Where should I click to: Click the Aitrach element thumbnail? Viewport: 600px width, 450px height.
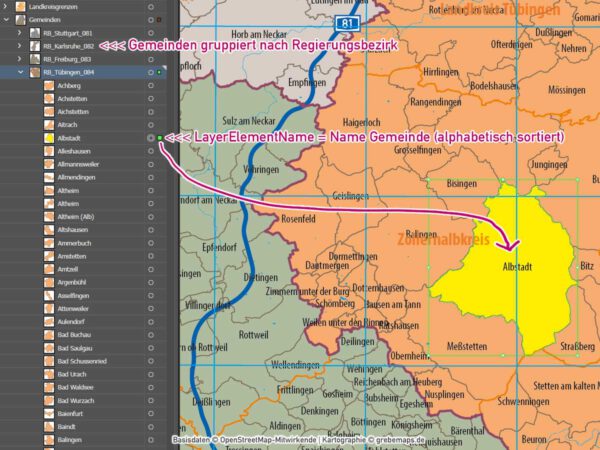pyautogui.click(x=49, y=125)
